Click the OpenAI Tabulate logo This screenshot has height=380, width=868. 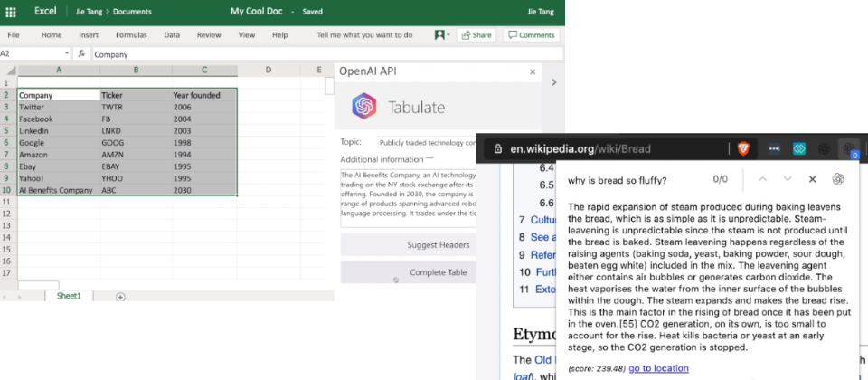(364, 106)
